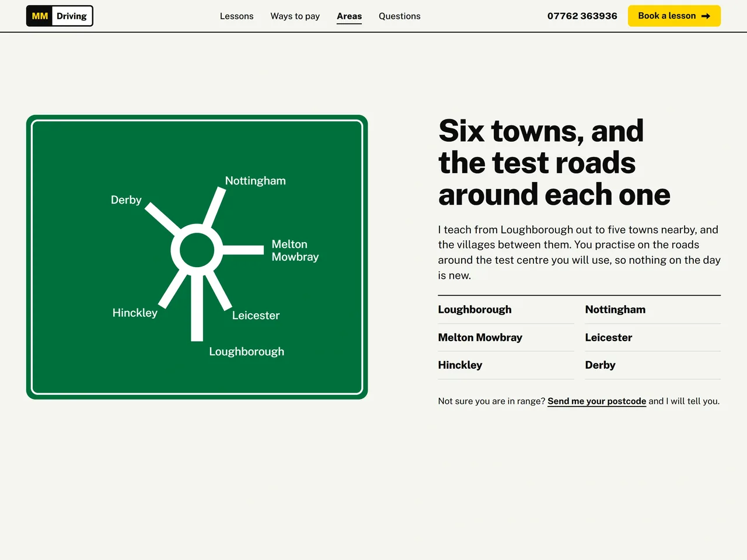
Task: Click Loughborough label on road sign
Action: [247, 352]
